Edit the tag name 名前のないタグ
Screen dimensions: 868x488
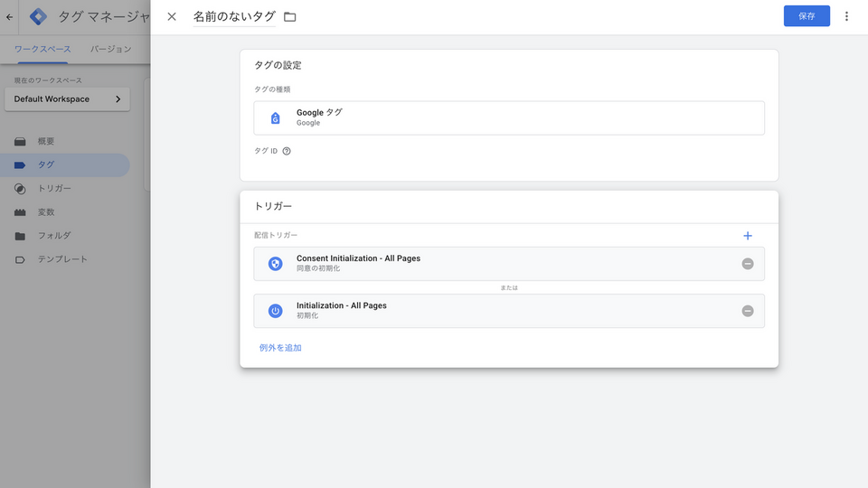pos(234,16)
